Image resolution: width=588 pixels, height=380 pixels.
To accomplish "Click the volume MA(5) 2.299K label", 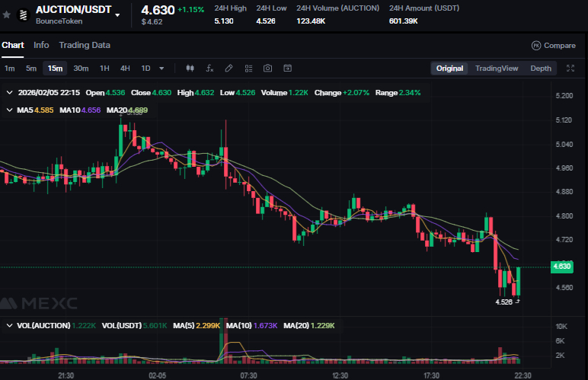I will tap(197, 326).
